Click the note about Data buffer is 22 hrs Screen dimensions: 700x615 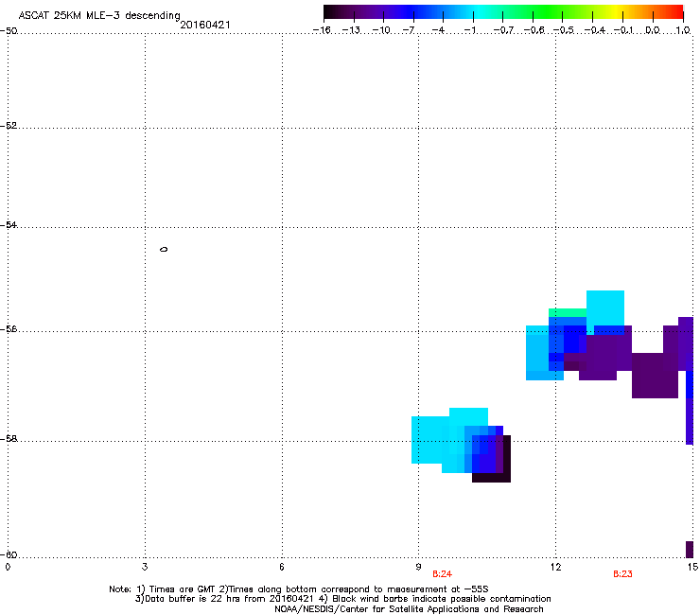tap(342, 599)
